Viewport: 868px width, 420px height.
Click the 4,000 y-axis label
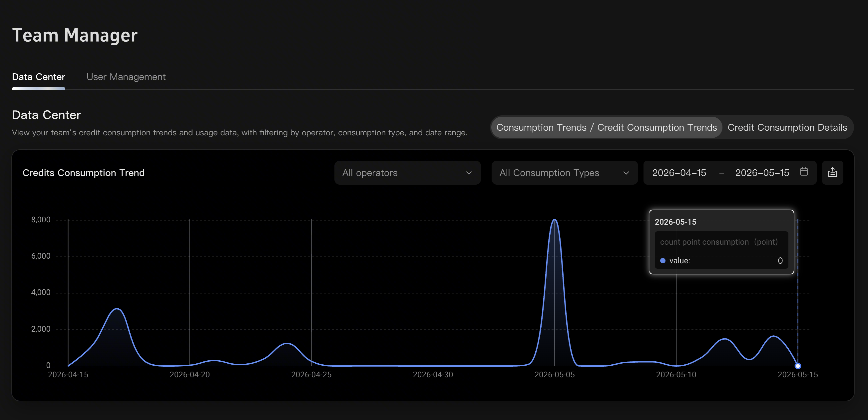click(41, 292)
